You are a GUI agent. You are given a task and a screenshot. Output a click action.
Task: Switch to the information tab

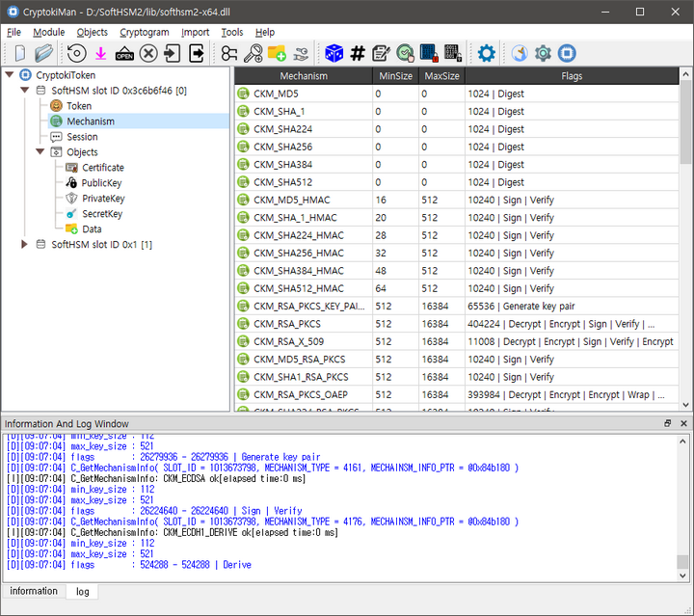pyautogui.click(x=34, y=591)
